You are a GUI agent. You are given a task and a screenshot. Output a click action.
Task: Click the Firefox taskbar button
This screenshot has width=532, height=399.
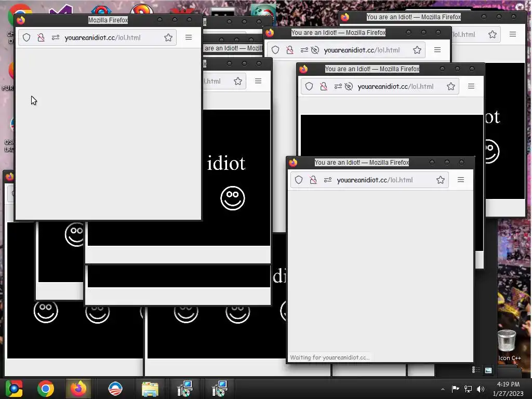[x=78, y=389]
